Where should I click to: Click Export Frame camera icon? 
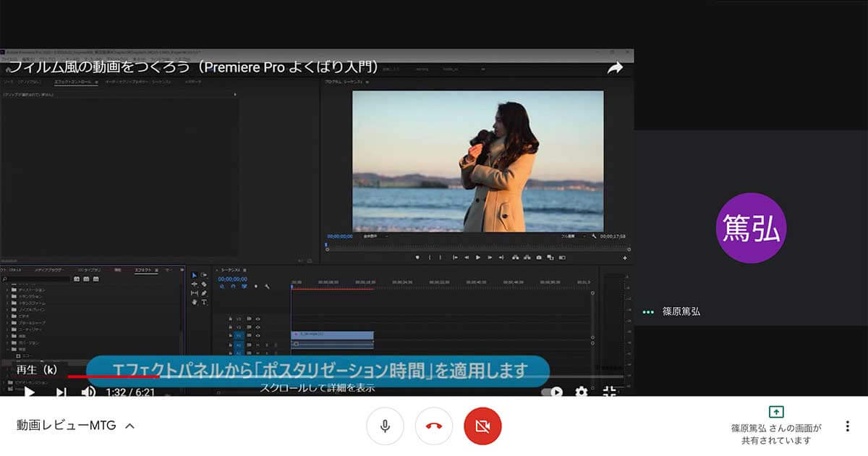coord(539,258)
